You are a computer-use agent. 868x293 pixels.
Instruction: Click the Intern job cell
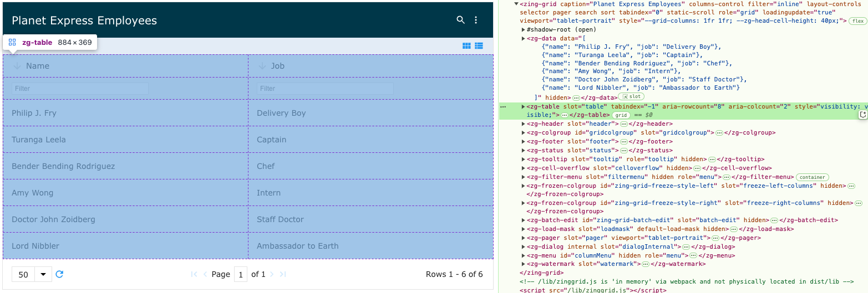click(370, 193)
